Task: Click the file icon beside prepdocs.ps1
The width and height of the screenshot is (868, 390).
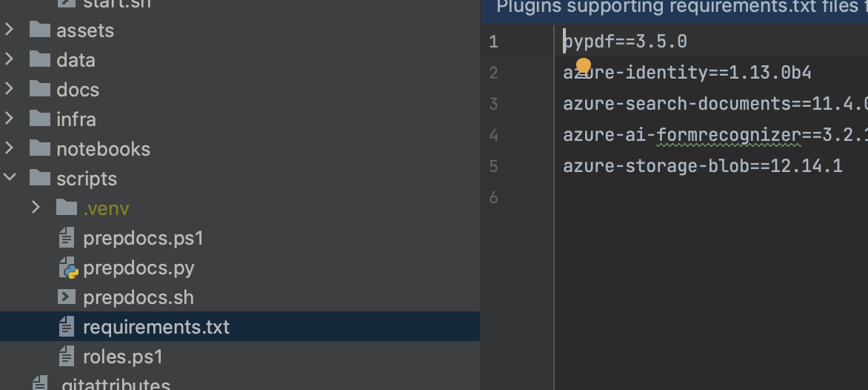Action: [67, 238]
